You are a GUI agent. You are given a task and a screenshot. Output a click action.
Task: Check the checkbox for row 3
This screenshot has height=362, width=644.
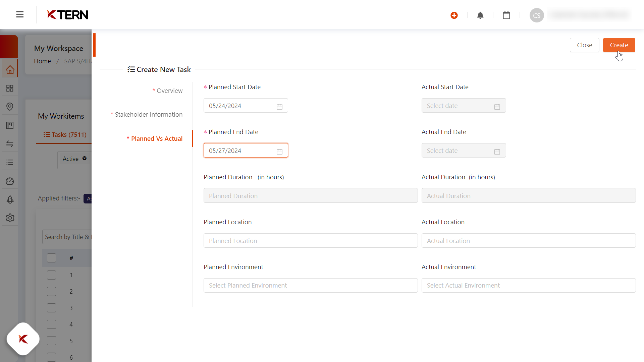[51, 308]
